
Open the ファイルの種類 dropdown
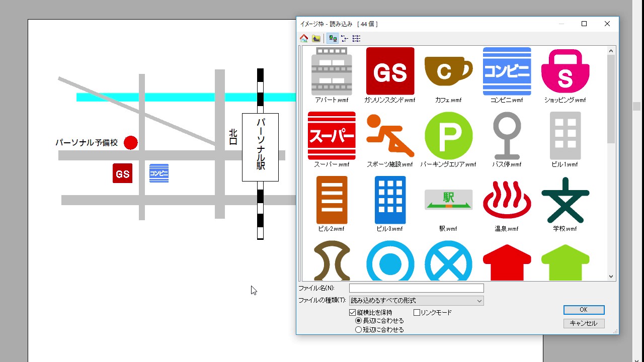tap(416, 301)
